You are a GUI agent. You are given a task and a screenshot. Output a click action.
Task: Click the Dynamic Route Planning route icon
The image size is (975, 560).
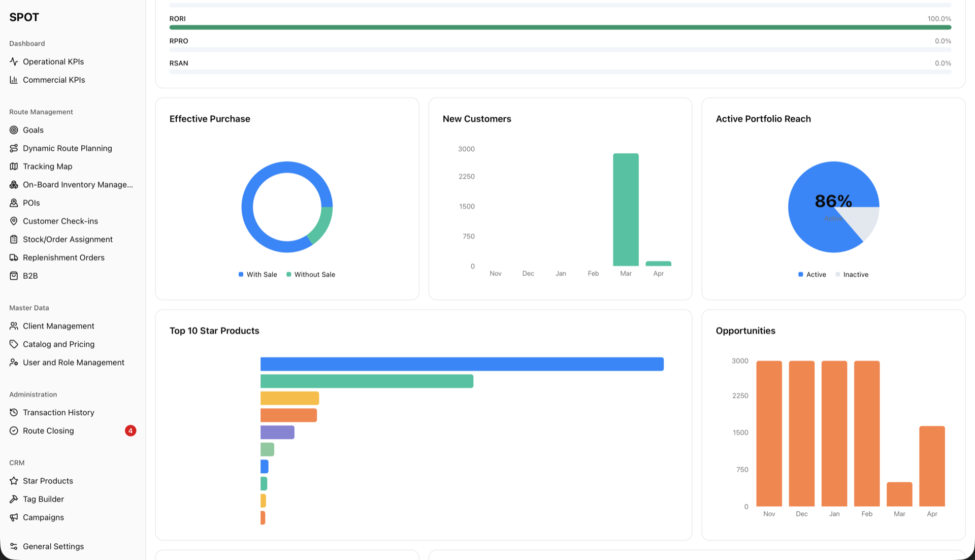point(14,148)
